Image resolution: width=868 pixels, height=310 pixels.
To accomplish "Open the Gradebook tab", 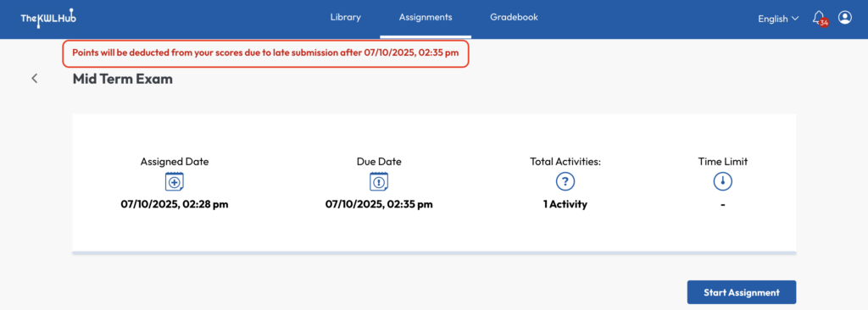I will pos(514,17).
